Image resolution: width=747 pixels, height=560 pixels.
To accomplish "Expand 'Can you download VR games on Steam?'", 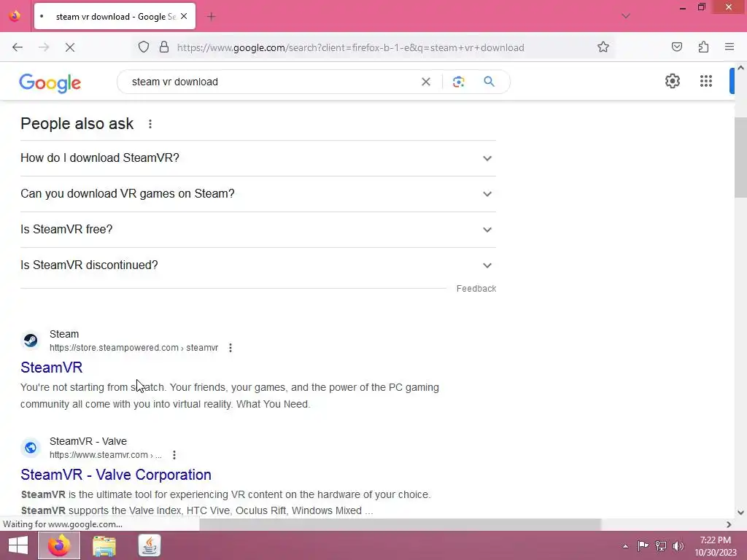I will (x=258, y=194).
